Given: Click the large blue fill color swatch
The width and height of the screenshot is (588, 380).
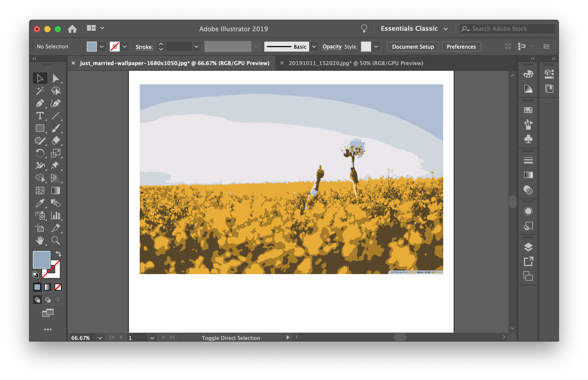Looking at the screenshot, I should pyautogui.click(x=41, y=259).
